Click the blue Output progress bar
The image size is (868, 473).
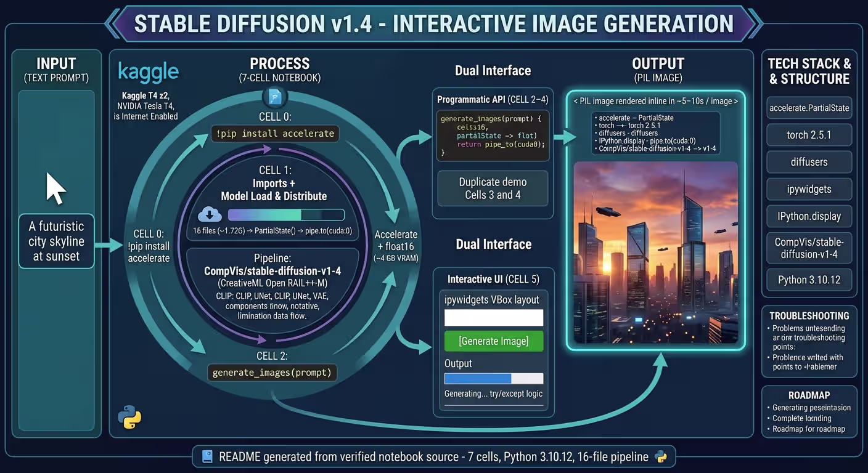pyautogui.click(x=494, y=378)
